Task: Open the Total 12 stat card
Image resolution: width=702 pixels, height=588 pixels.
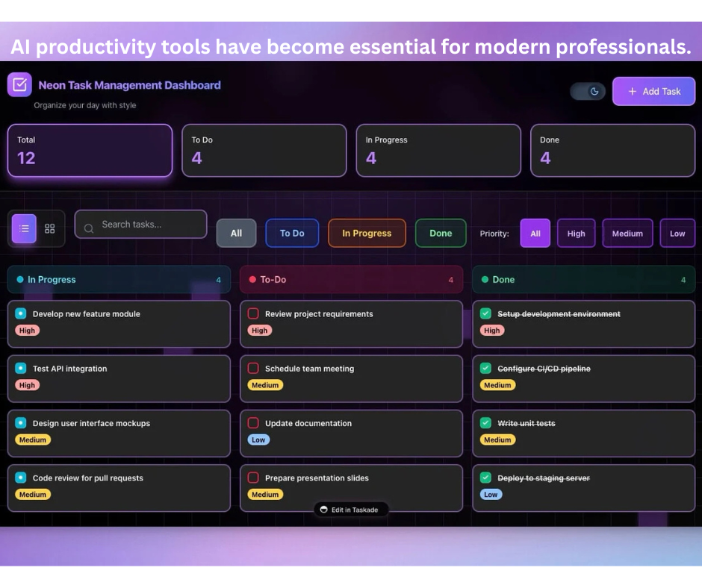Action: 90,150
